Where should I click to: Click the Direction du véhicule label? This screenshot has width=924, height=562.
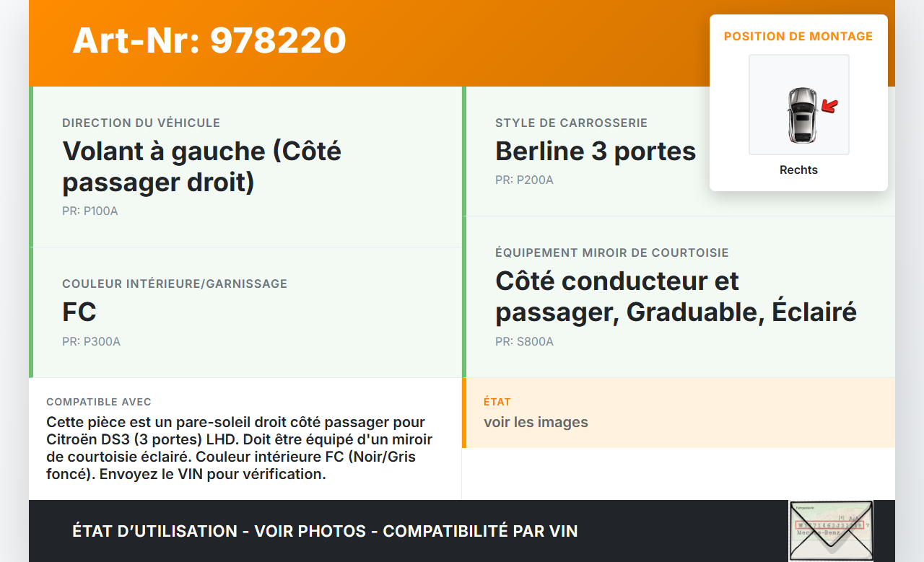pos(141,123)
